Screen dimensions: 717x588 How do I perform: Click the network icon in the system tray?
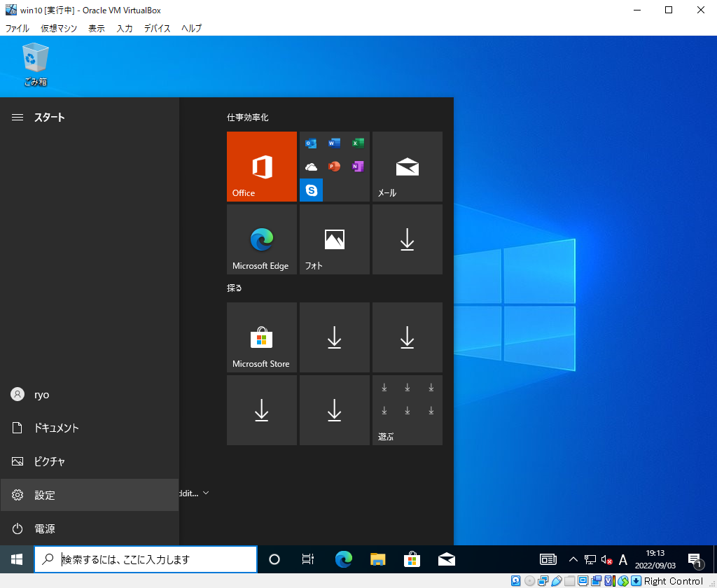pyautogui.click(x=590, y=559)
